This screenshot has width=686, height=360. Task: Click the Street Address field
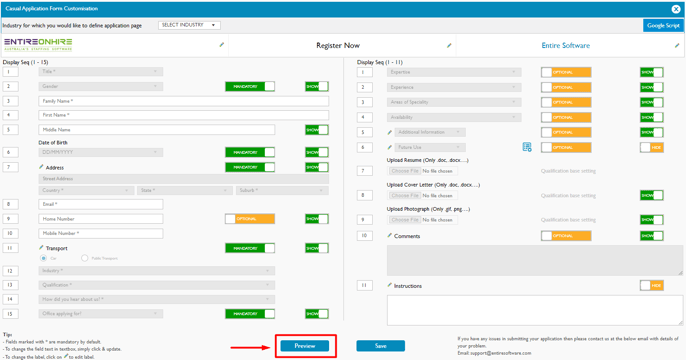183,178
